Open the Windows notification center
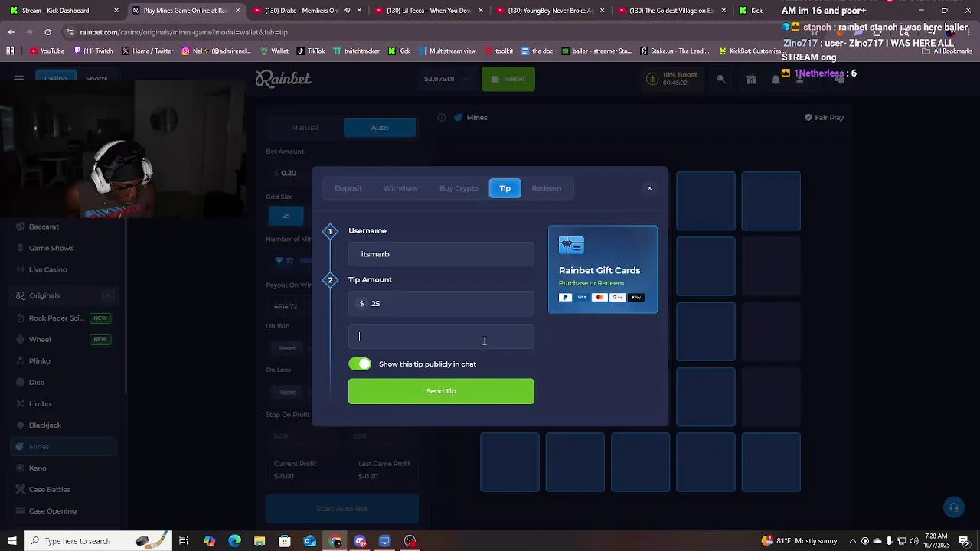Viewport: 980px width, 551px height. (x=965, y=541)
